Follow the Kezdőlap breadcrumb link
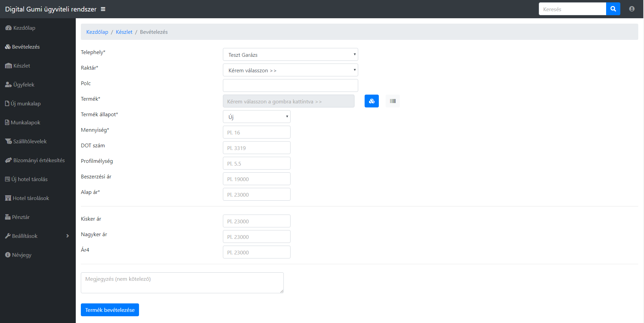Viewport: 644px width, 323px height. point(97,32)
